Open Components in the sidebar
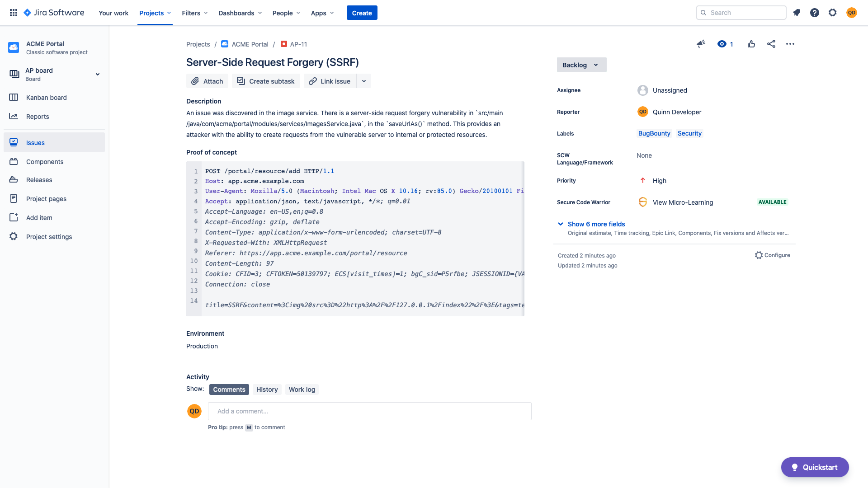 click(x=54, y=162)
